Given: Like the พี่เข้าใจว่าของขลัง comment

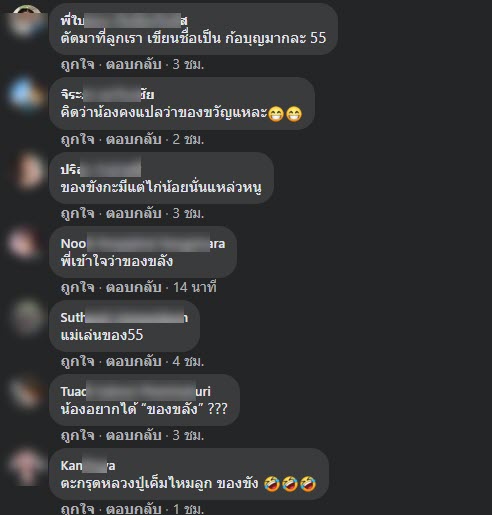Looking at the screenshot, I should click(78, 287).
